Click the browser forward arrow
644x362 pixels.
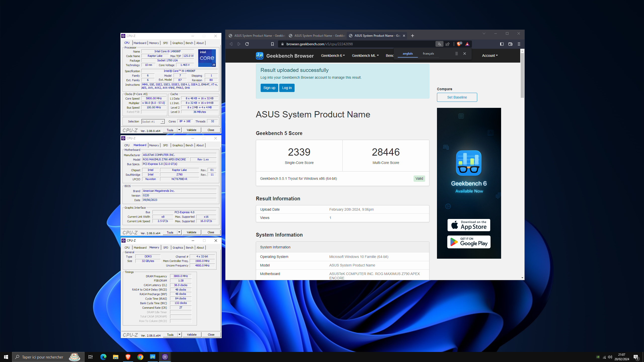[x=239, y=44]
